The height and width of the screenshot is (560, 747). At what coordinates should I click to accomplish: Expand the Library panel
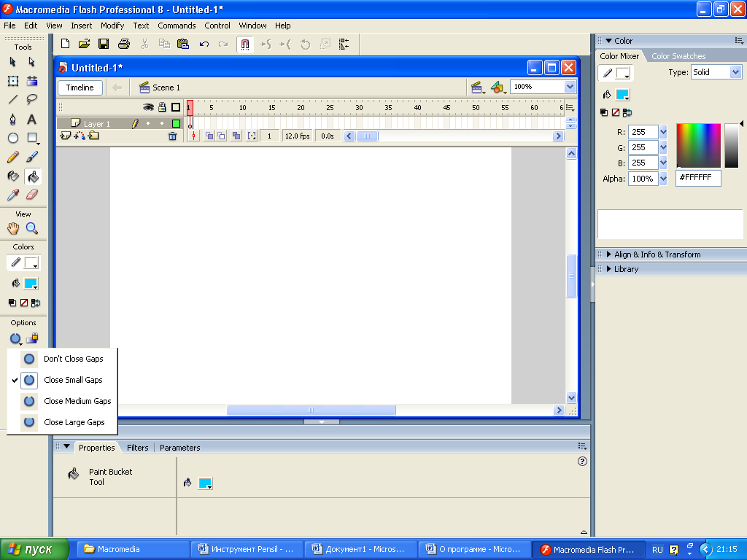click(x=609, y=269)
